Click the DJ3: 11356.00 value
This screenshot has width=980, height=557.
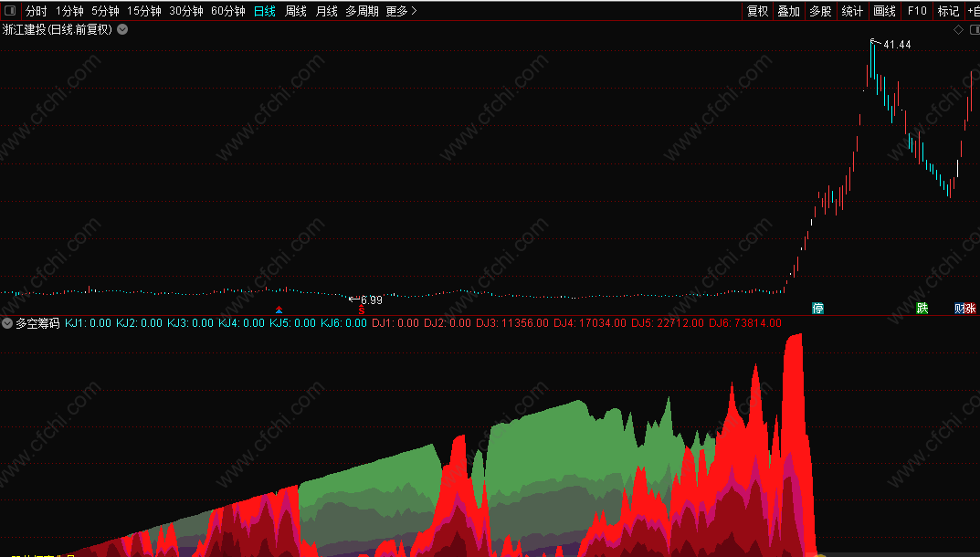[512, 323]
